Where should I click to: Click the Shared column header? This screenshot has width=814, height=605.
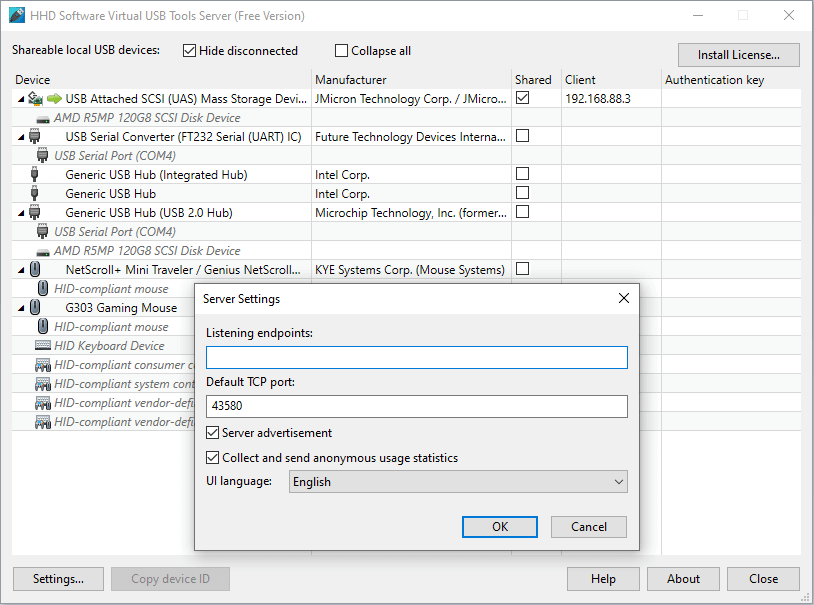pyautogui.click(x=536, y=79)
